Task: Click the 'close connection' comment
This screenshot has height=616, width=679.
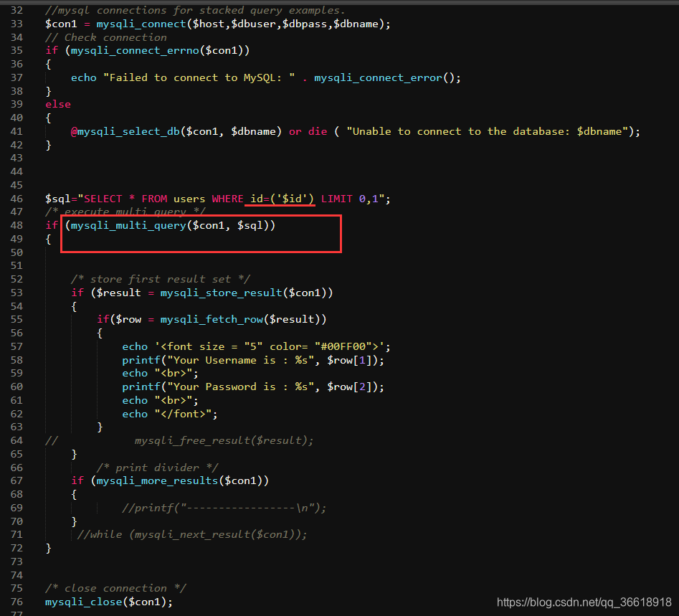Action: coord(115,588)
